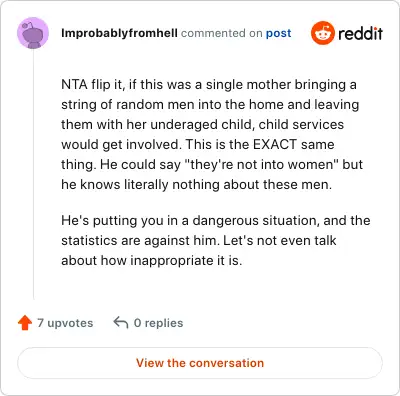Open the Improbablyfromhell username link

[119, 33]
